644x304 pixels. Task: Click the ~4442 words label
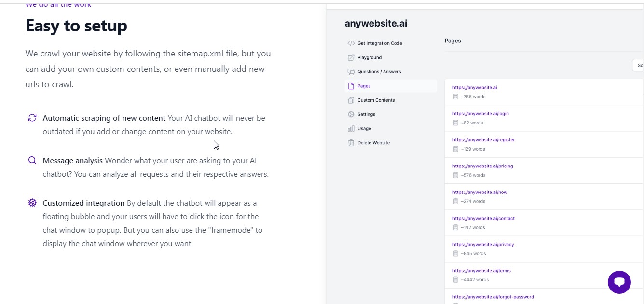474,280
